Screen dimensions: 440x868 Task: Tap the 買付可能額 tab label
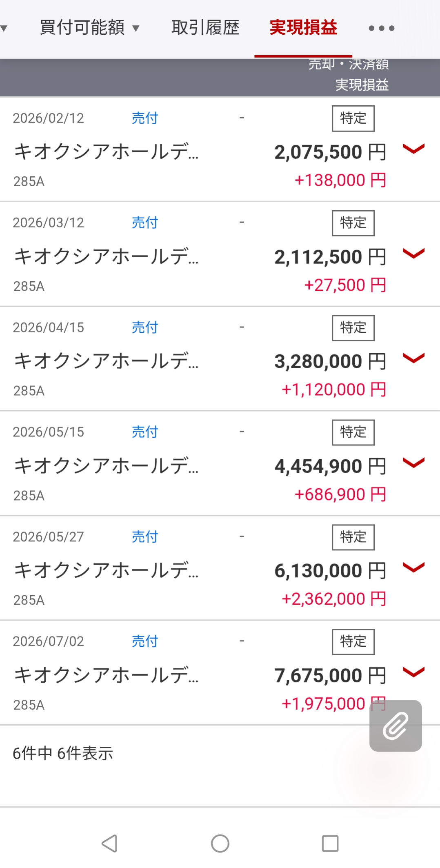click(x=82, y=28)
